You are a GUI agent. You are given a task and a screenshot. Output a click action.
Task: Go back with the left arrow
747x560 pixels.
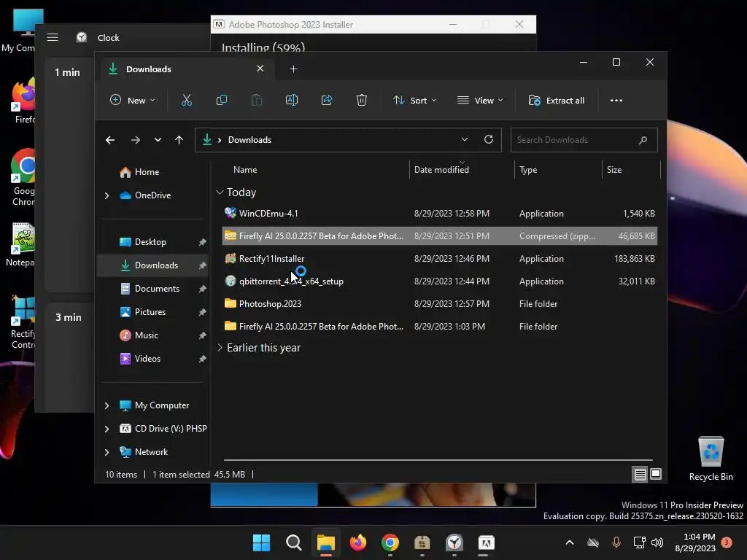[x=110, y=140]
